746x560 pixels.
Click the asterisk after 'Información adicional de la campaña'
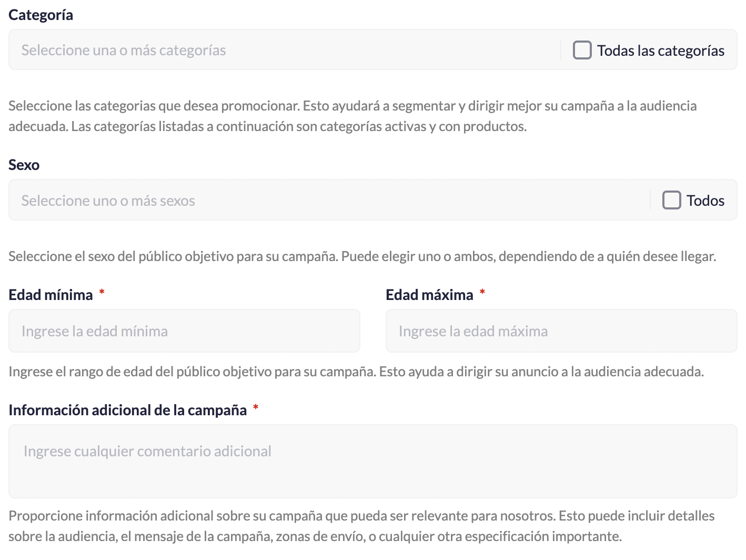256,407
